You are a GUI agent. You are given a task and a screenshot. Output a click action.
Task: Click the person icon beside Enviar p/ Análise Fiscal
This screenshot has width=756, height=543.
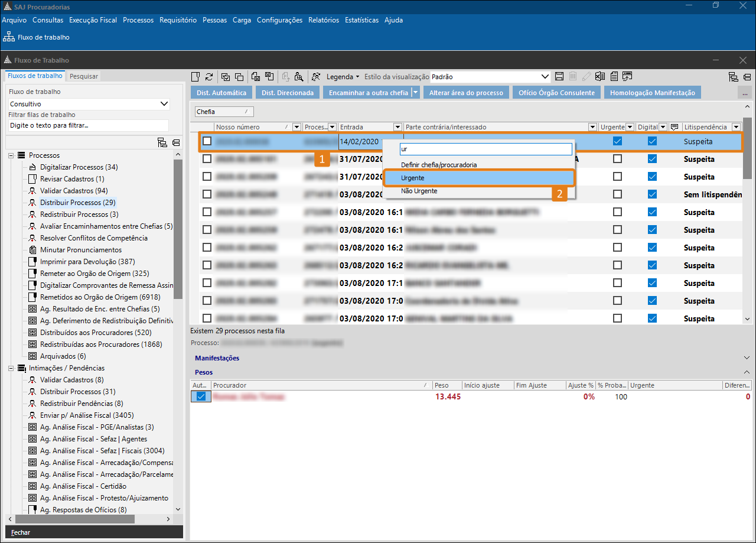point(33,415)
